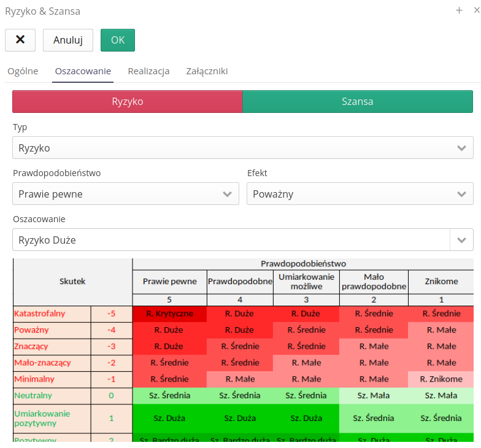Click the plus icon in title bar
Viewport: 481px width, 448px height.
459,10
